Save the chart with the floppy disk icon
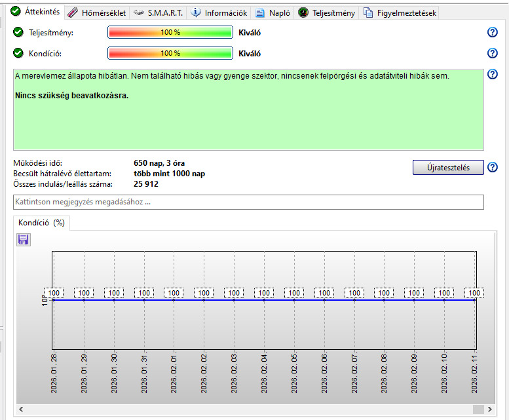509x420 pixels. click(24, 240)
